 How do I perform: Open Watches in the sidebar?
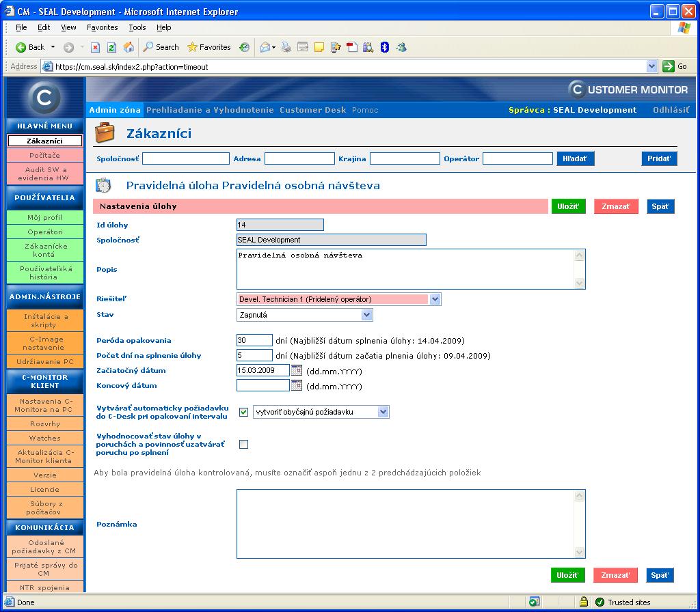(44, 438)
